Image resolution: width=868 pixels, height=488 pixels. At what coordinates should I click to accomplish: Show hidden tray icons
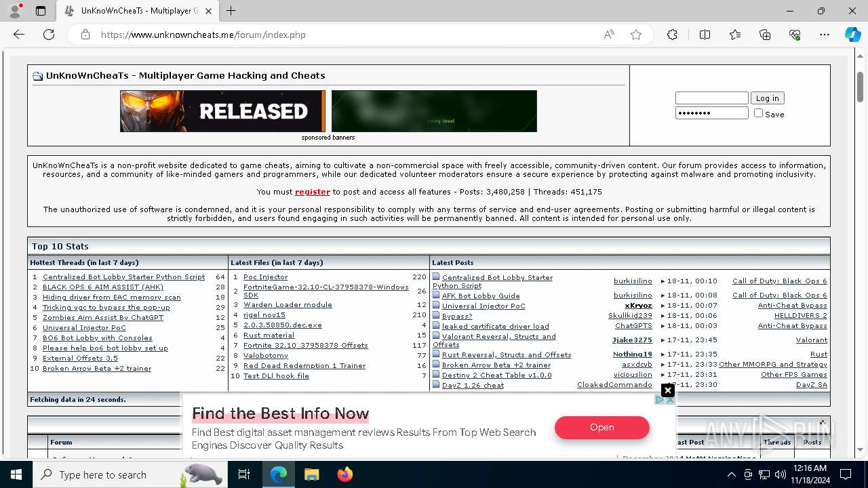point(731,474)
